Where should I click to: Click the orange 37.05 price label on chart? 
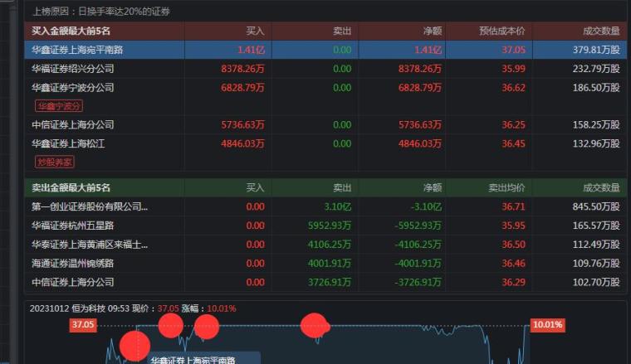pos(83,325)
